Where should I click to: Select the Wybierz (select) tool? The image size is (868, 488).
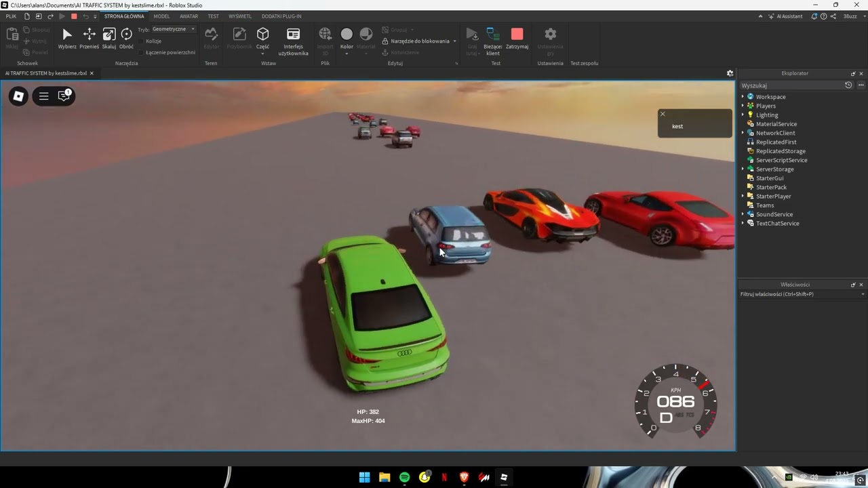pos(67,39)
